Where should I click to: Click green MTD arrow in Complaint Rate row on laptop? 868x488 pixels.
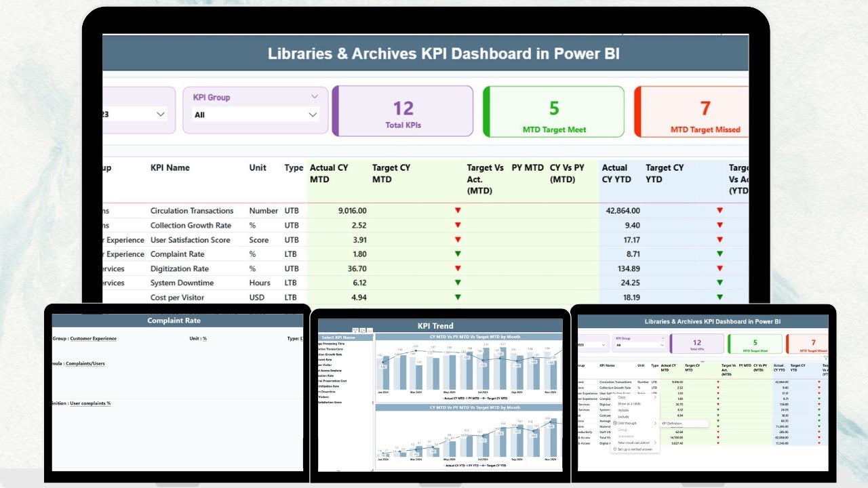[x=458, y=254]
